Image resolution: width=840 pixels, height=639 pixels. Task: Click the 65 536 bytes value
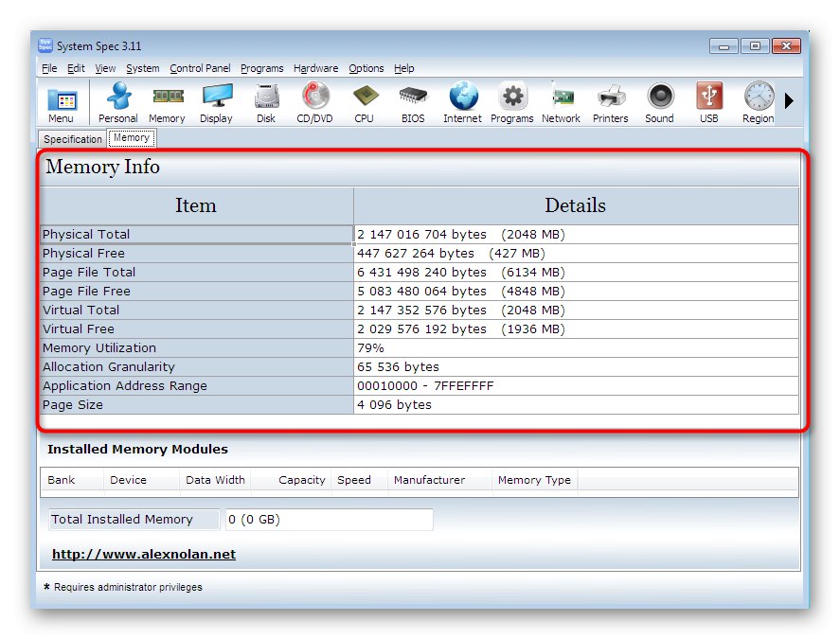click(x=398, y=367)
